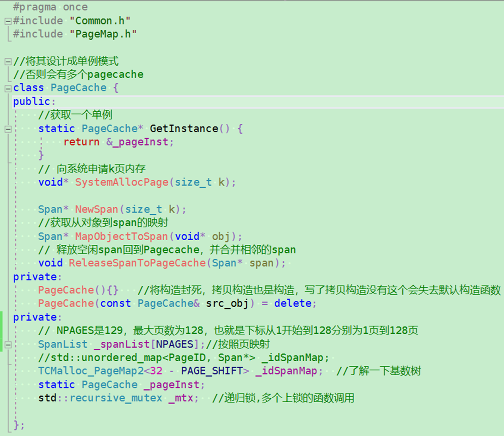504x436 pixels.
Task: Click the deleted copy constructor line
Action: (x=139, y=303)
